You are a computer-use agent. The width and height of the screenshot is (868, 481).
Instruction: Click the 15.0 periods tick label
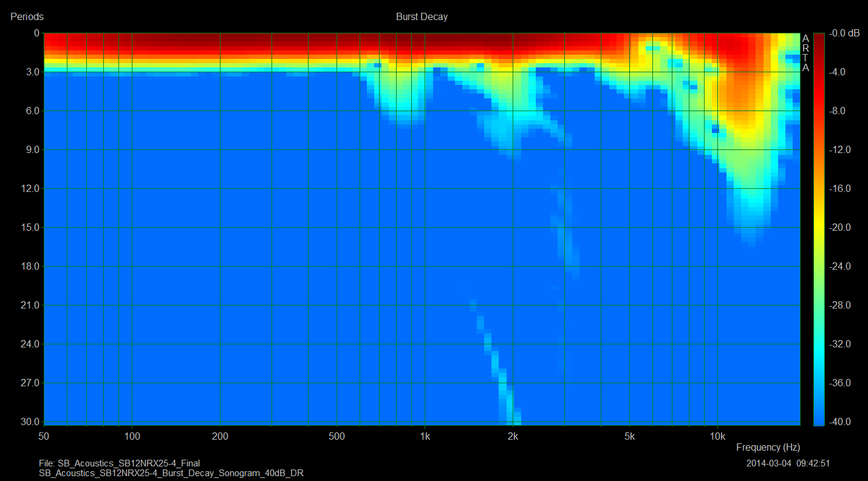coord(27,228)
